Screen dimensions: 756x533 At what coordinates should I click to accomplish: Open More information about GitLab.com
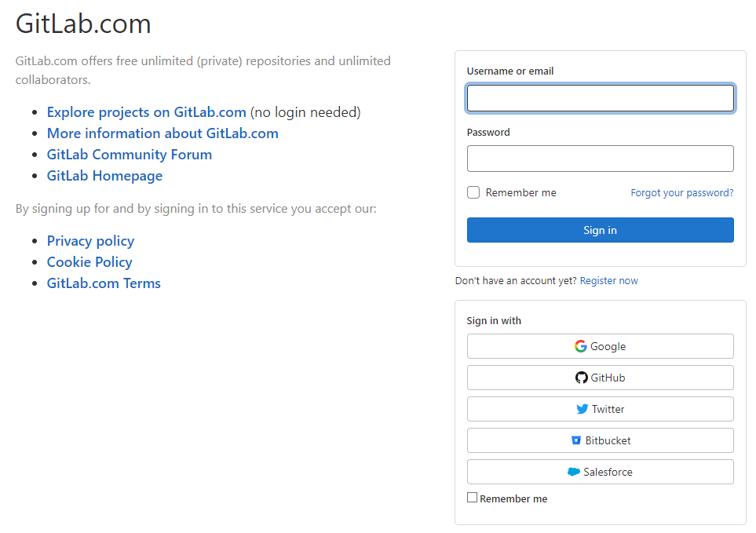[163, 133]
